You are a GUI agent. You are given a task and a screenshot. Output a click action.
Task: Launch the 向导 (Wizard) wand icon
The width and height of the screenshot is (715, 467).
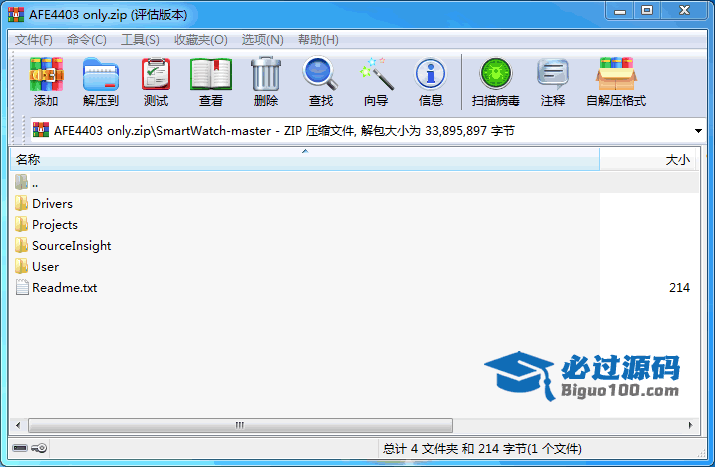coord(377,74)
